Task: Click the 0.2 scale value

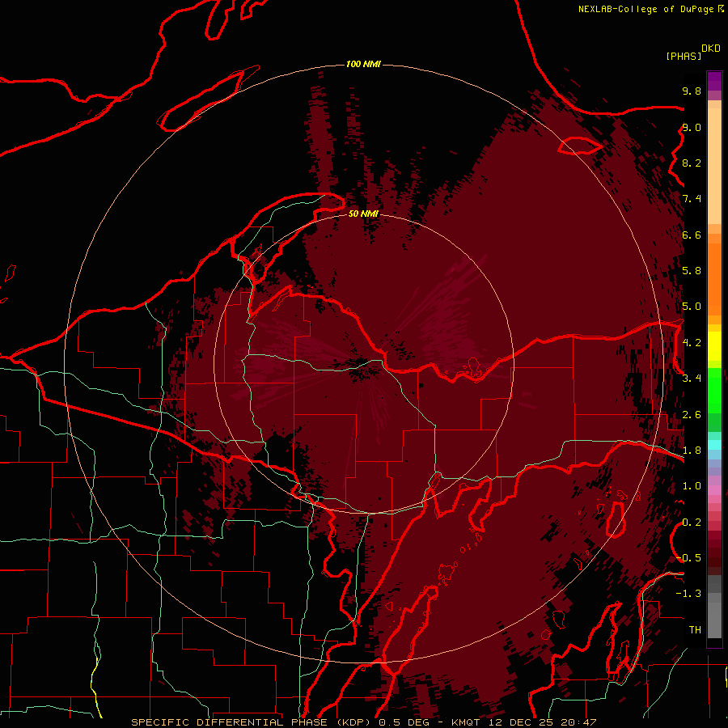Action: 692,523
